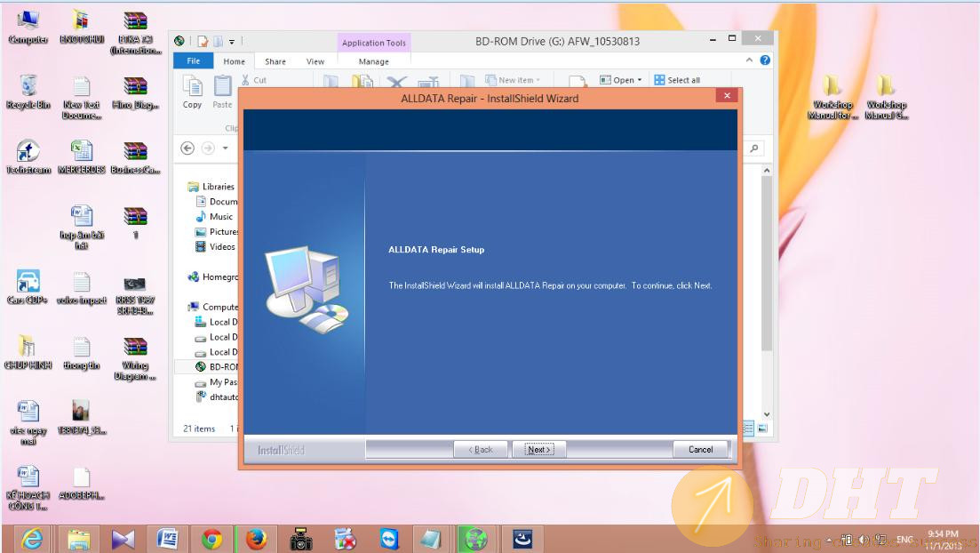Open the recent locations dropdown arrow

click(x=226, y=148)
